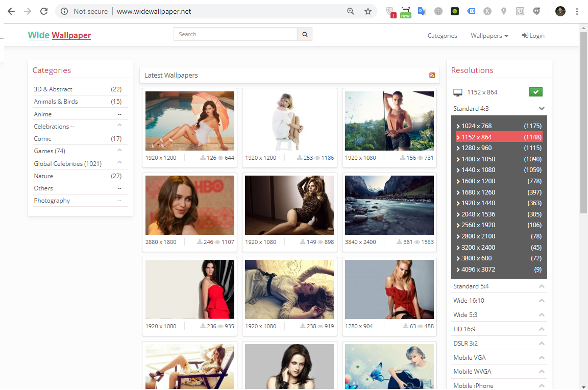Click the RSS feed icon beside Latest Wallpapers
The image size is (588, 390).
(x=432, y=76)
